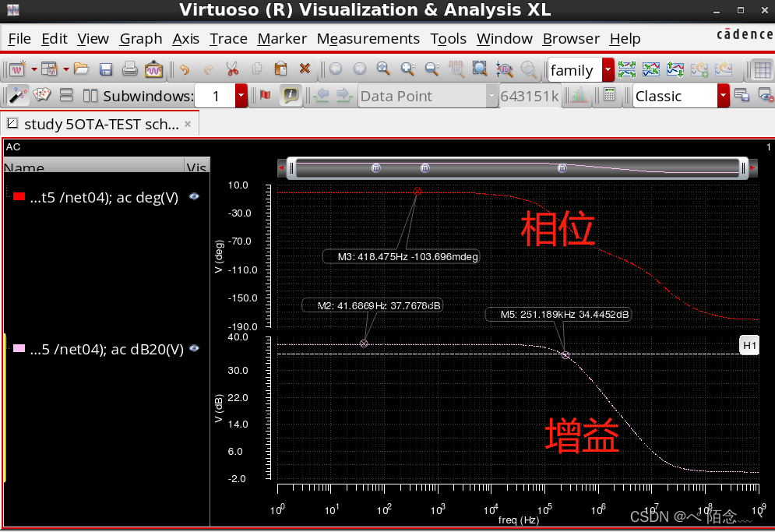Click the zoom in magnifier icon
Screen dimensions: 775x532
click(x=408, y=69)
